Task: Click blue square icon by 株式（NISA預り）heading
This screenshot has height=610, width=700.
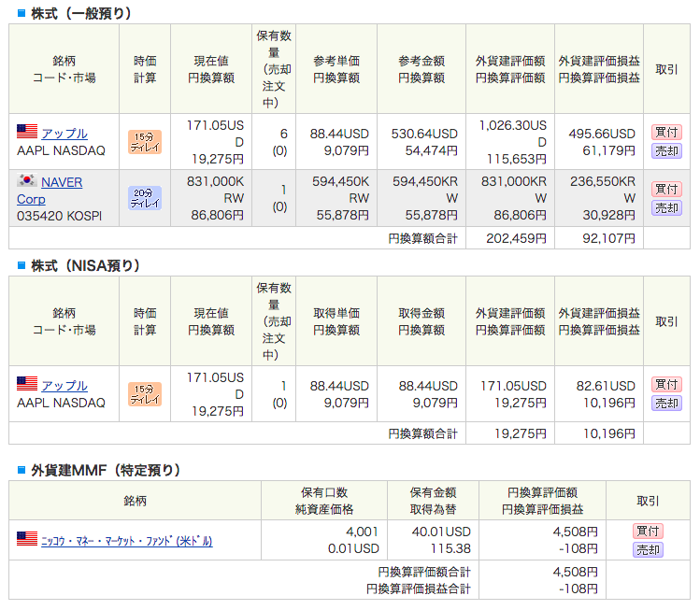Action: coord(21,265)
